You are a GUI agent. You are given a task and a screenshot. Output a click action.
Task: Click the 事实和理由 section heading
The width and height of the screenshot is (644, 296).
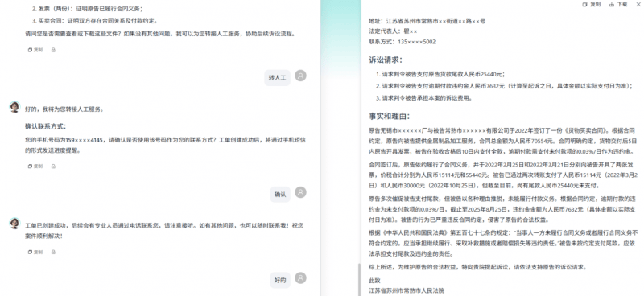pyautogui.click(x=389, y=116)
